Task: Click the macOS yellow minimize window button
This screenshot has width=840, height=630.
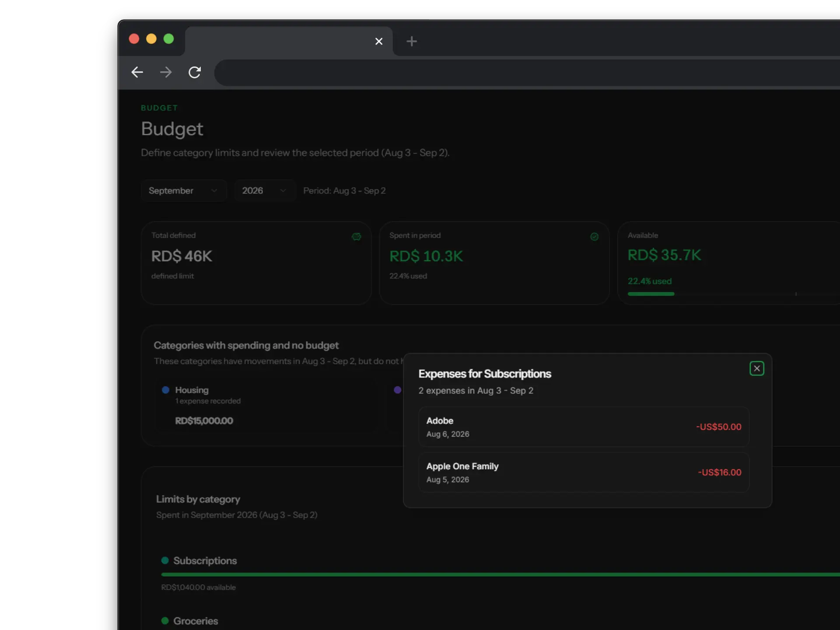Action: point(151,39)
